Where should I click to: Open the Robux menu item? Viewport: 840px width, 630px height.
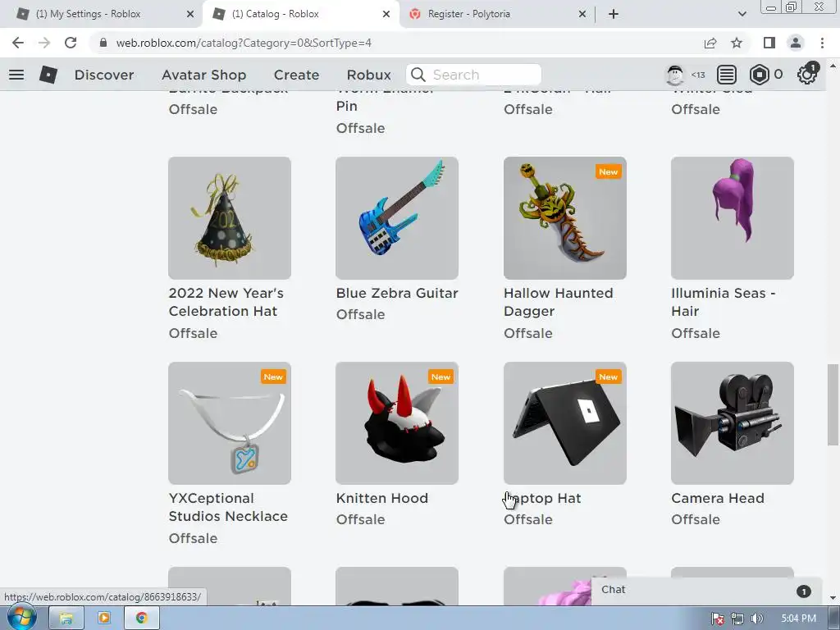(x=368, y=75)
